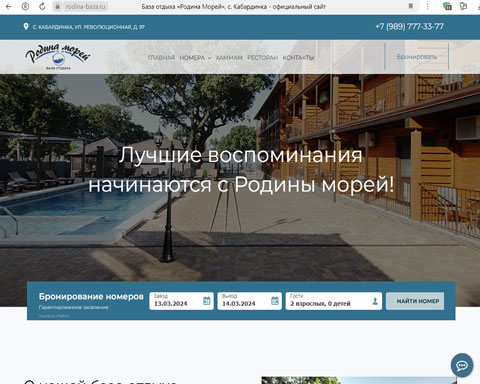Open the Гости guests selector
Image resolution: width=480 pixels, height=384 pixels.
click(x=334, y=301)
